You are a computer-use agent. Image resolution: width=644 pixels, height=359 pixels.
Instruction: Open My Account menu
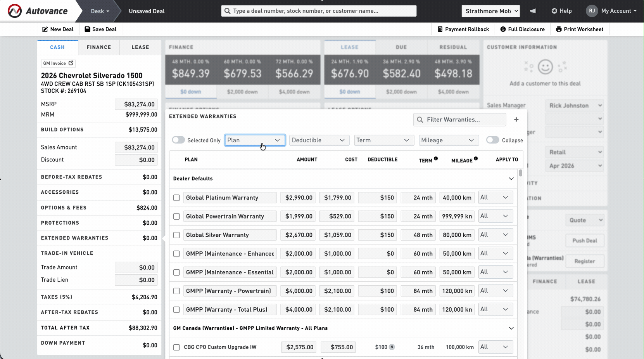click(x=619, y=11)
